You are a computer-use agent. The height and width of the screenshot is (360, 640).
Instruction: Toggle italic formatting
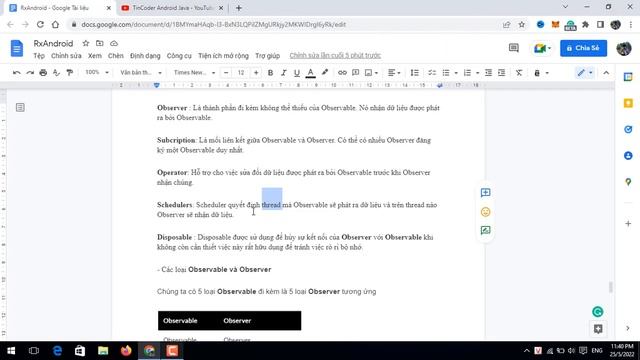coord(283,73)
